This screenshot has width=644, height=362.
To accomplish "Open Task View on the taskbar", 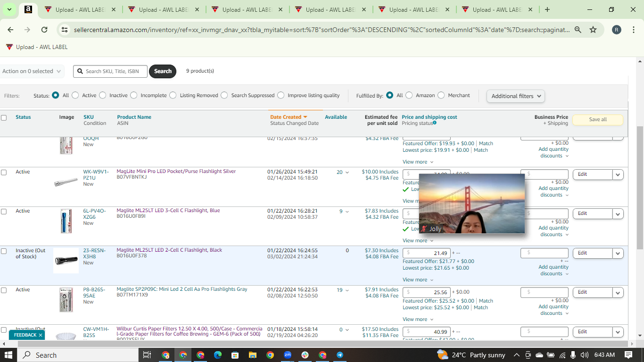I will coord(147,355).
